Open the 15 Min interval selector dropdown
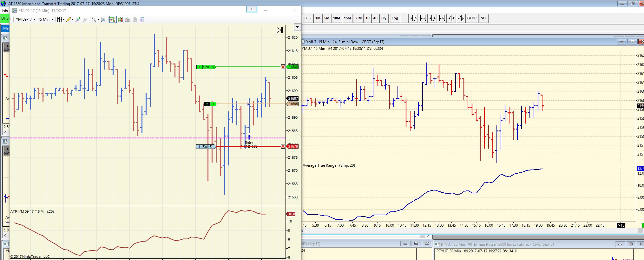 click(45, 19)
